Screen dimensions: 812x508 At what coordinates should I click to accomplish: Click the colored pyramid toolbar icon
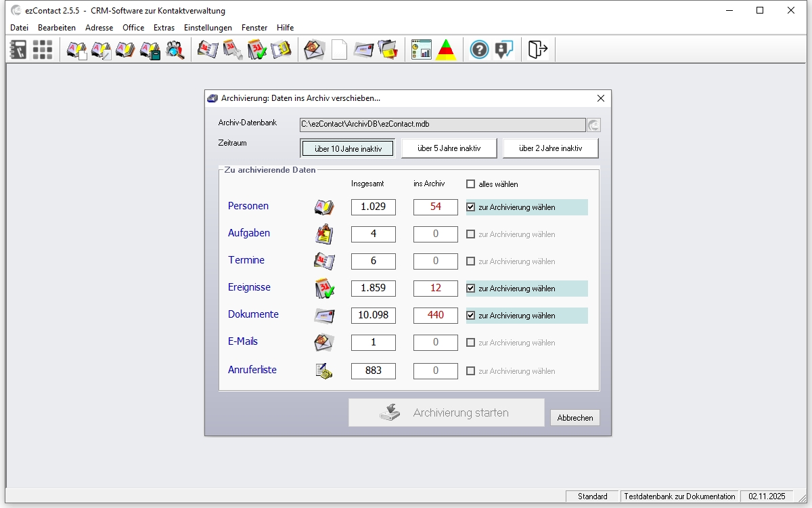tap(446, 50)
